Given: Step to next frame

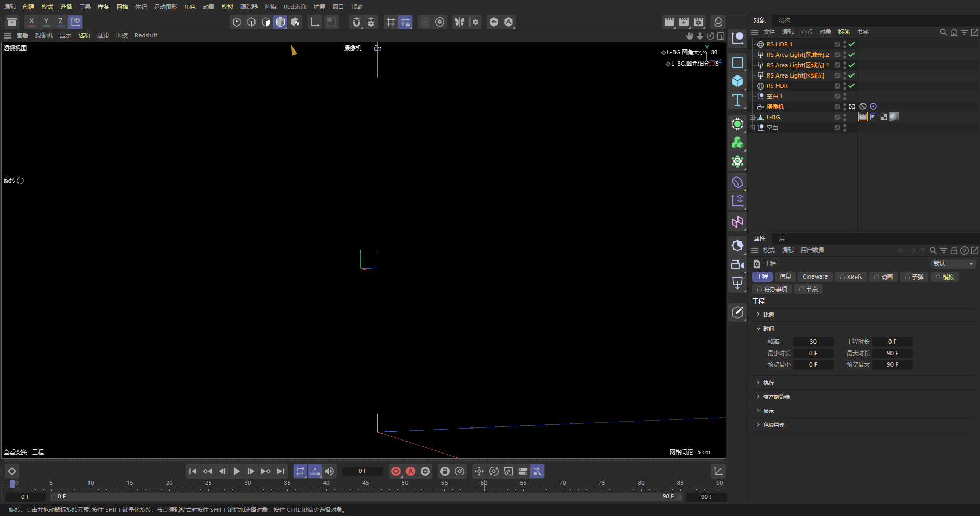Looking at the screenshot, I should pyautogui.click(x=251, y=471).
